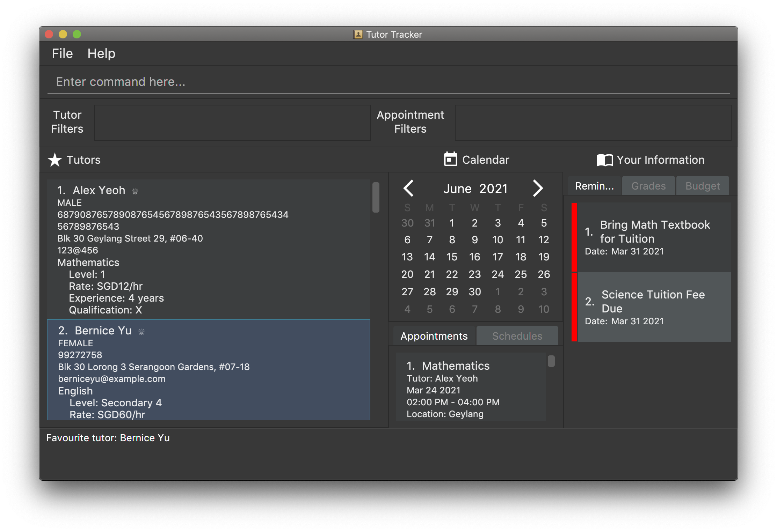Screen dimensions: 777x532
Task: Go to previous month in calendar
Action: pyautogui.click(x=408, y=188)
